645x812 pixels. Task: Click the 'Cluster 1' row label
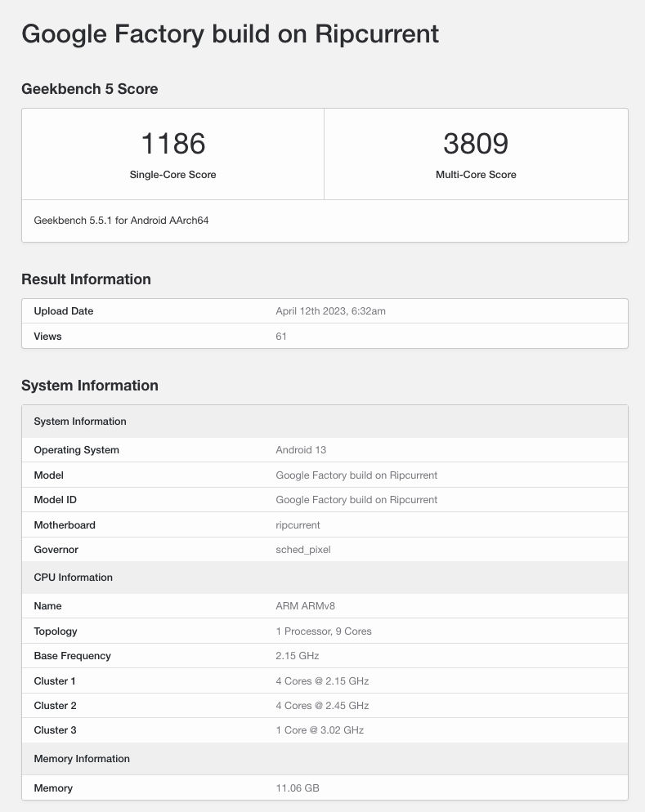55,681
